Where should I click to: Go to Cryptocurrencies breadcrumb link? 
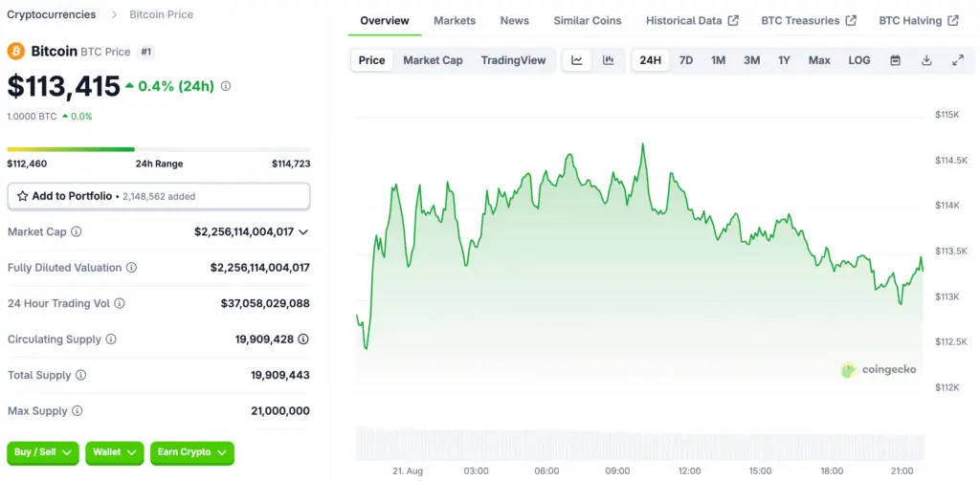52,14
